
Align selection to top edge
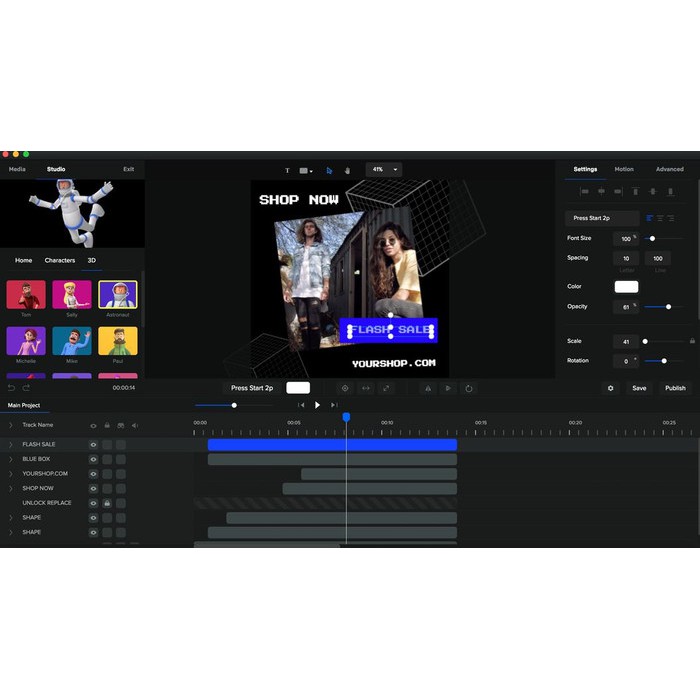pyautogui.click(x=635, y=192)
